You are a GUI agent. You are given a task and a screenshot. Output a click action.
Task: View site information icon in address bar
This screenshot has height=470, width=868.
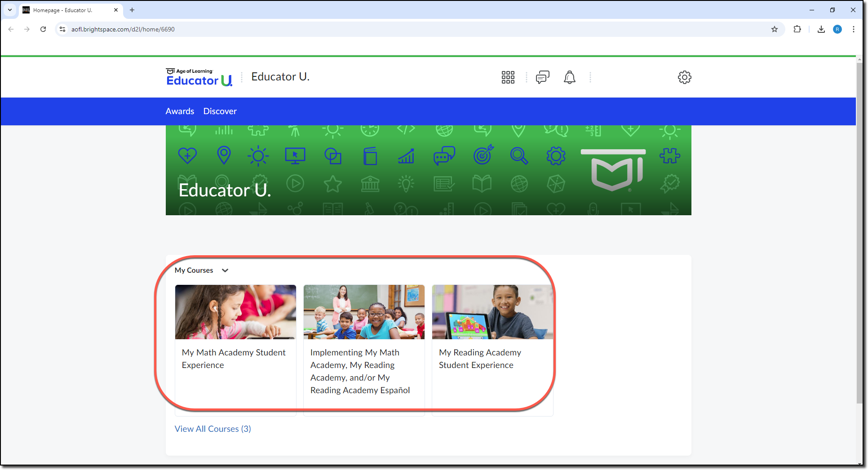point(63,29)
